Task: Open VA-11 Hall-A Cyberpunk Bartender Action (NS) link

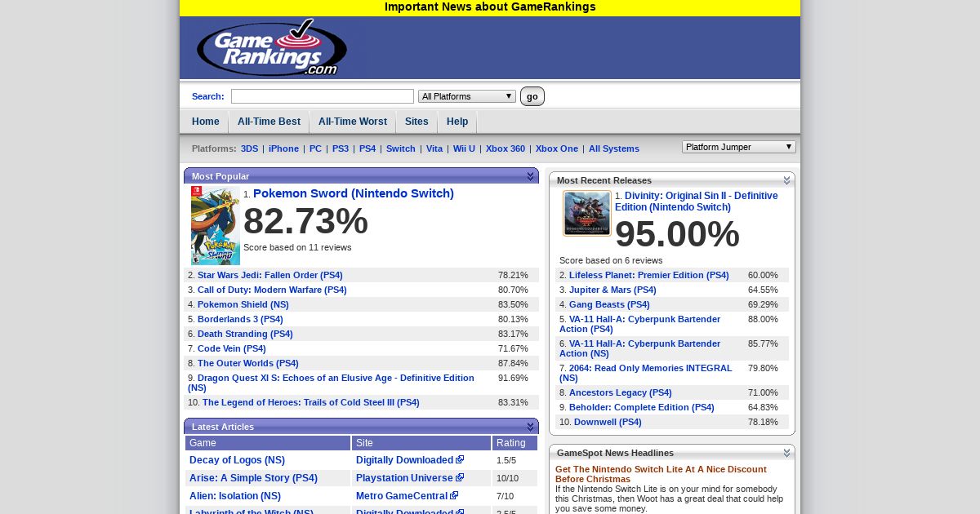Action: pos(640,348)
